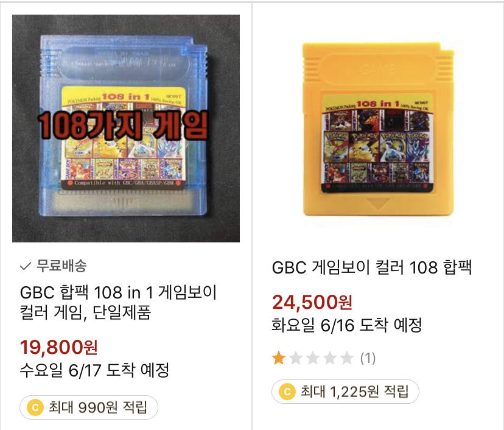Image resolution: width=504 pixels, height=430 pixels.
Task: Click the fifth gray rating star
Action: tap(347, 358)
